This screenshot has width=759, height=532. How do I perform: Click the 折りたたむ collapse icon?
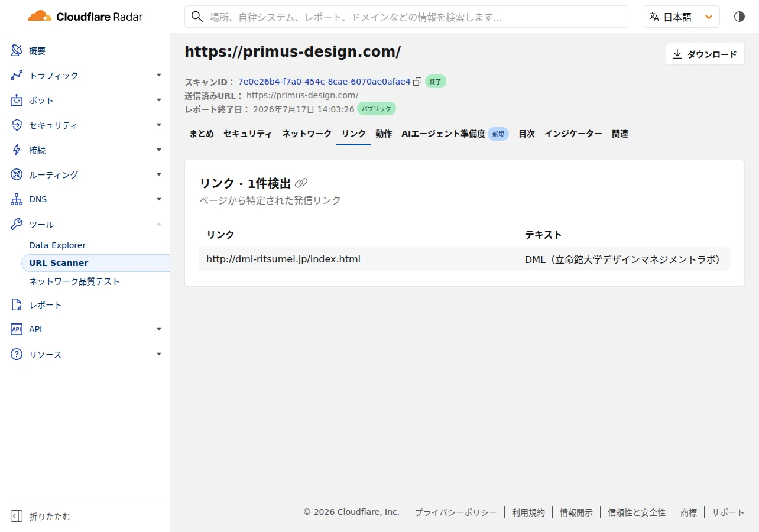17,517
